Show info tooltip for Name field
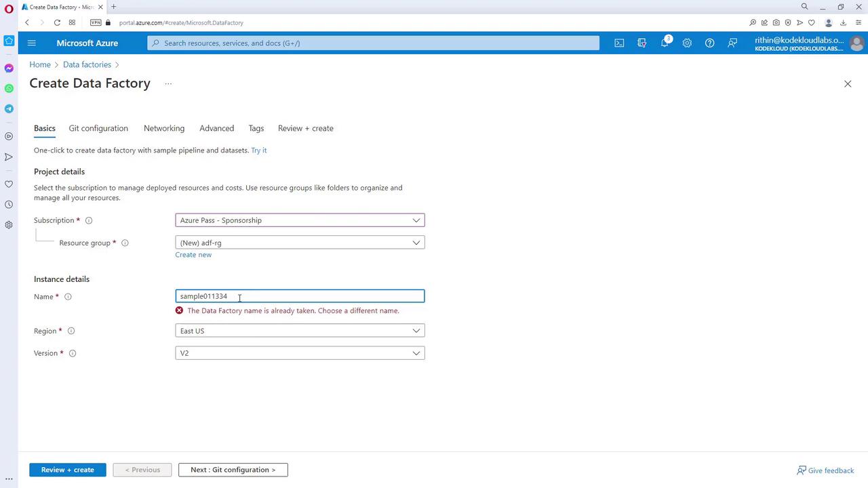This screenshot has height=488, width=868. [x=68, y=297]
